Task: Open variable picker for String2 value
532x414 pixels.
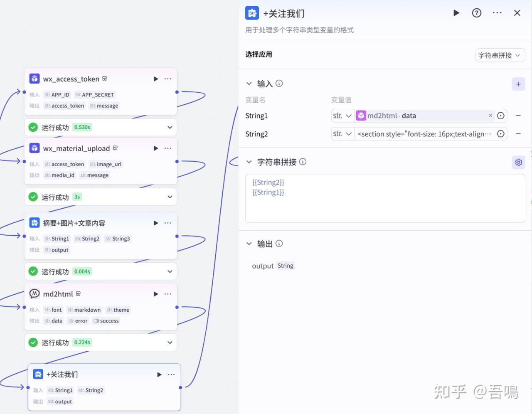Action: [x=501, y=134]
